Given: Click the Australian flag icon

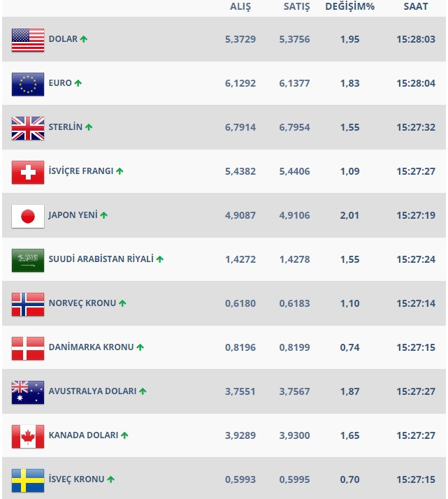Looking at the screenshot, I should (28, 392).
